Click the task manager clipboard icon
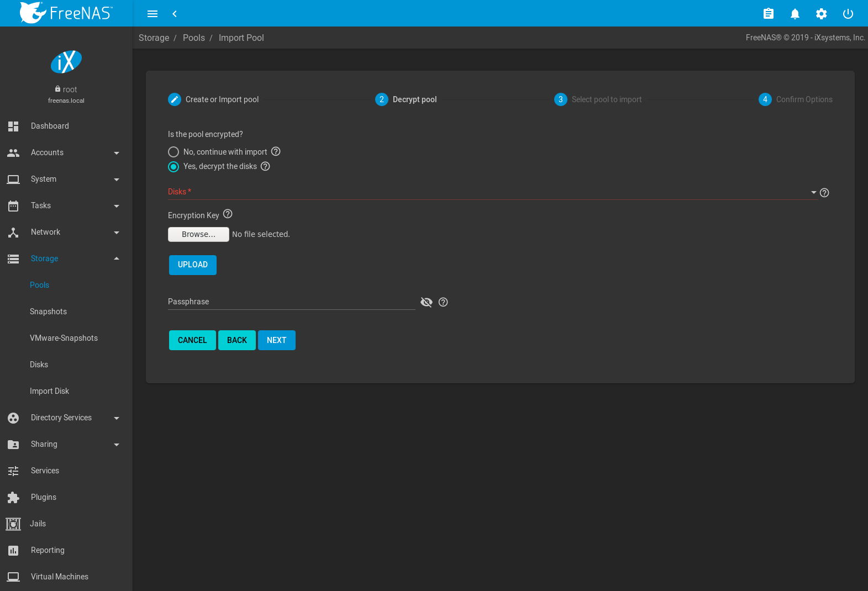The image size is (868, 591). point(768,14)
